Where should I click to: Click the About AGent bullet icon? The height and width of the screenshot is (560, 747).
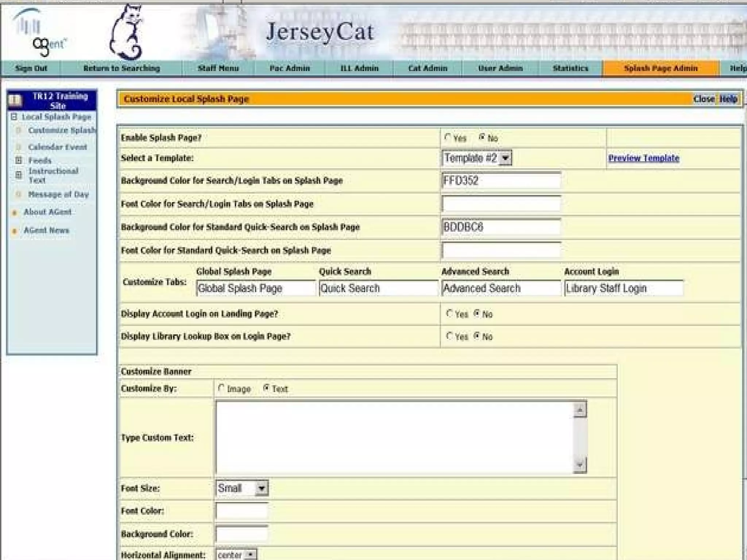pyautogui.click(x=15, y=213)
